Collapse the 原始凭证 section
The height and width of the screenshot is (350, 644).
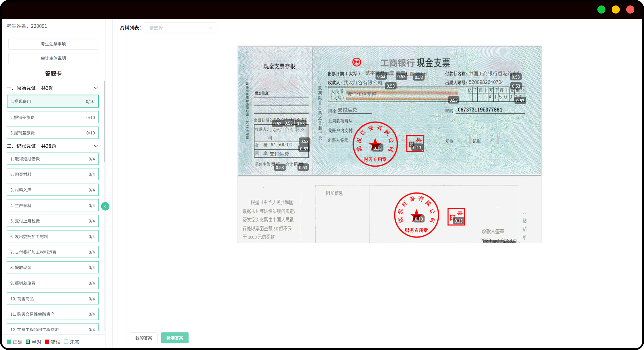pyautogui.click(x=96, y=88)
